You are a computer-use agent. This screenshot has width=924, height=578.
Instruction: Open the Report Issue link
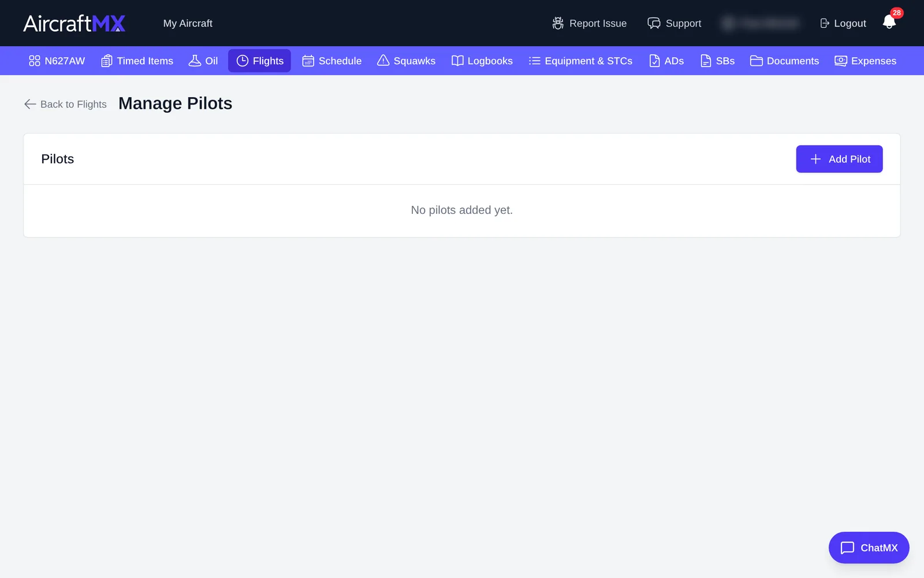click(590, 23)
